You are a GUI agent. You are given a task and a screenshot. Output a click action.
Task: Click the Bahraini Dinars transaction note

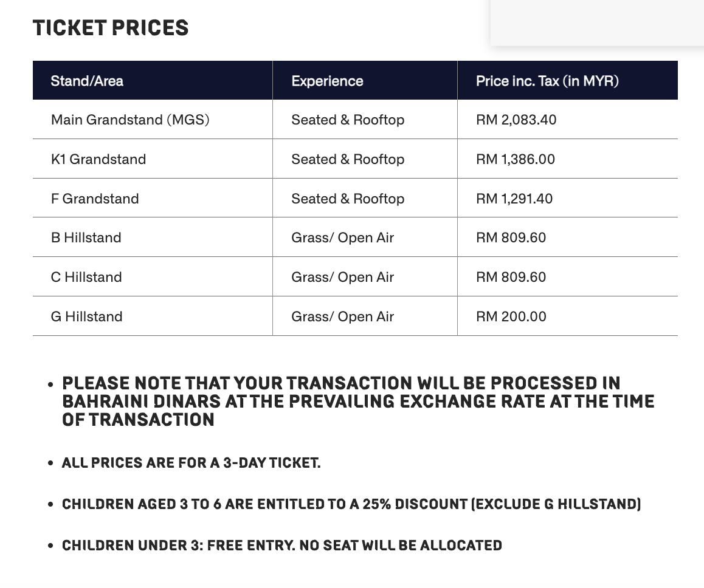click(358, 402)
